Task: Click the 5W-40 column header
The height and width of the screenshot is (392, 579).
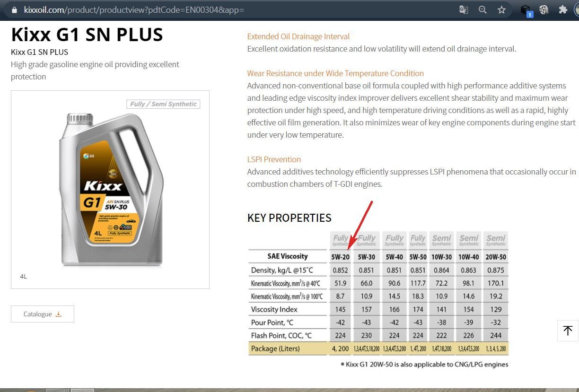Action: point(395,257)
